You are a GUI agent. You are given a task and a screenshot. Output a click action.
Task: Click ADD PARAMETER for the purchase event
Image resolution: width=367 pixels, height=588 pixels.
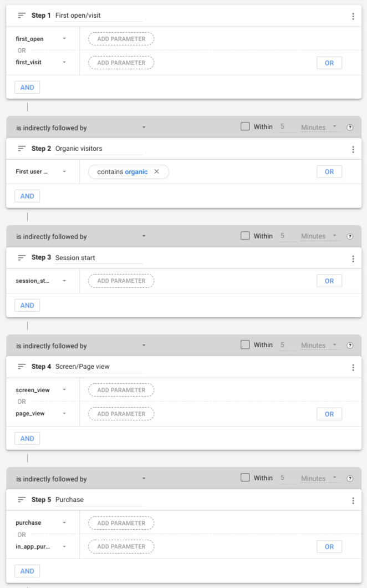pos(121,523)
